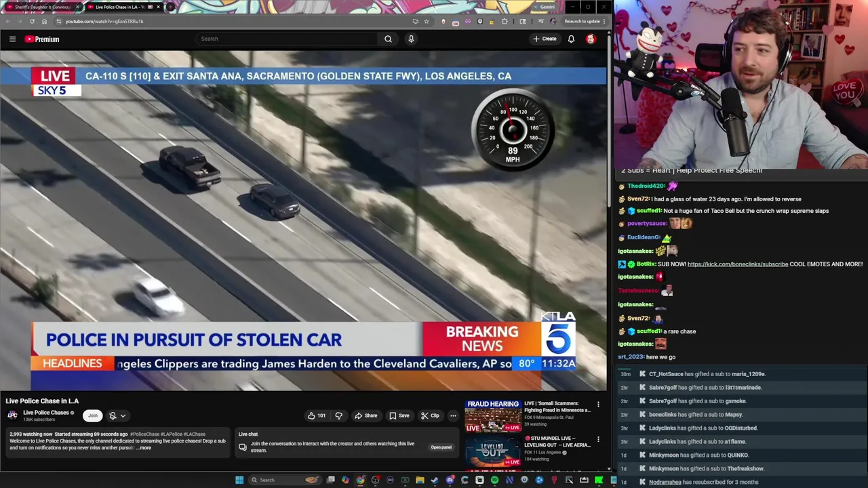Reload the page in Chrome
This screenshot has height=488, width=868.
pos(32,21)
